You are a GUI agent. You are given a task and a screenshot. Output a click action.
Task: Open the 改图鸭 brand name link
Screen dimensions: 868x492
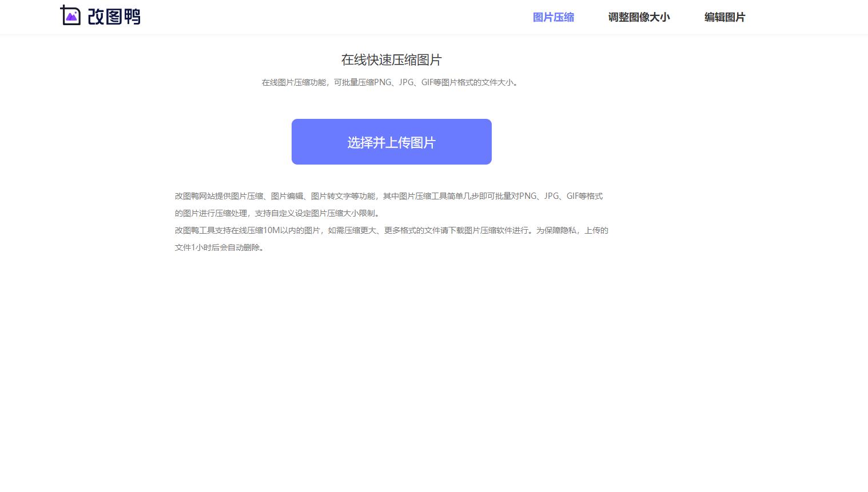coord(113,16)
